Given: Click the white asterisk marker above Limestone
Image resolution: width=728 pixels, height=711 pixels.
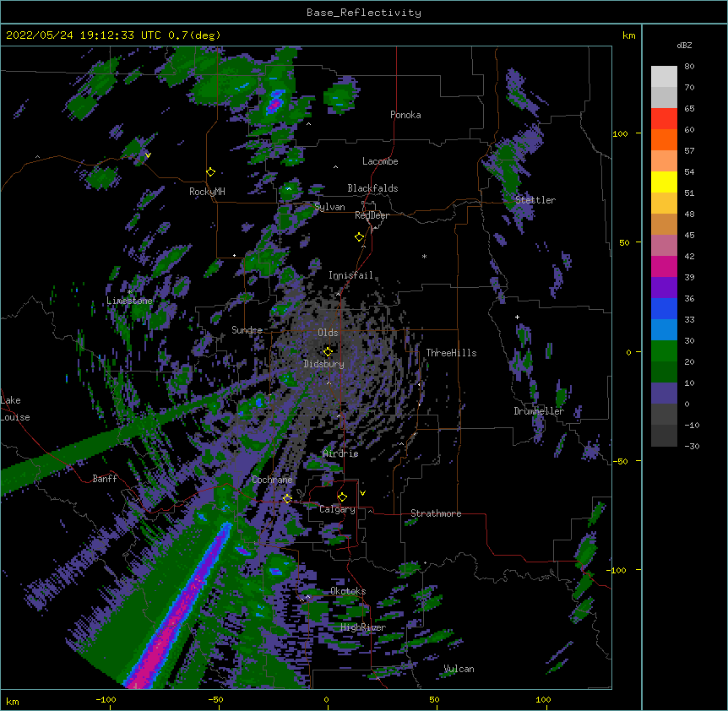Looking at the screenshot, I should [129, 291].
